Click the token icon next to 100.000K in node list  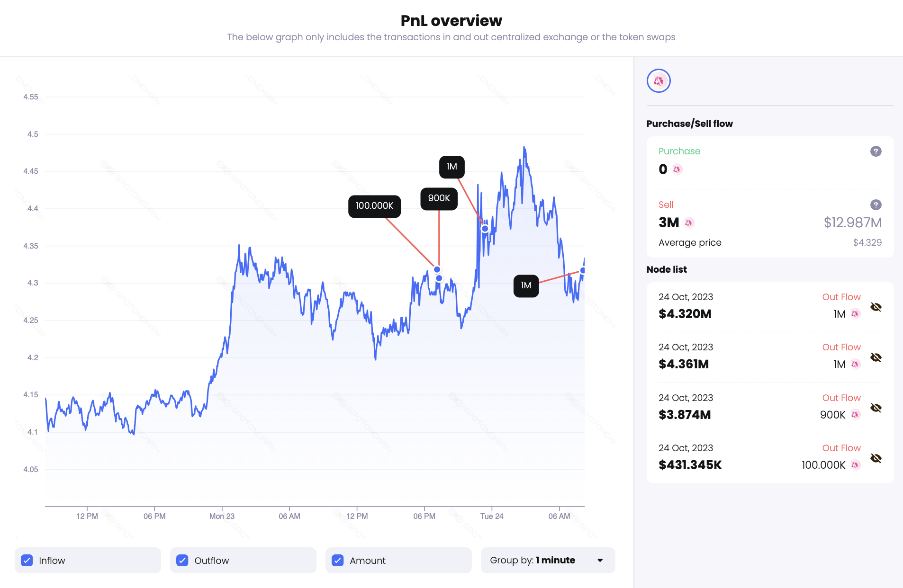tap(855, 465)
